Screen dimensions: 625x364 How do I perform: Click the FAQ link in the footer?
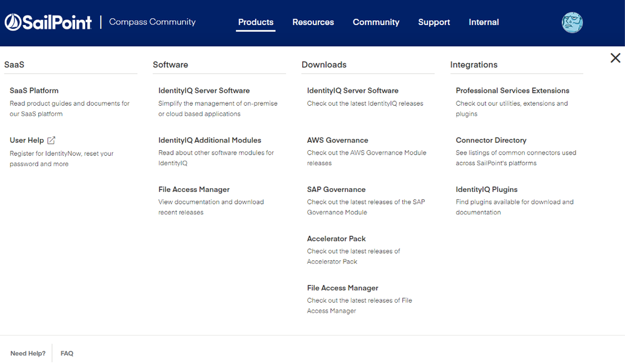[67, 353]
